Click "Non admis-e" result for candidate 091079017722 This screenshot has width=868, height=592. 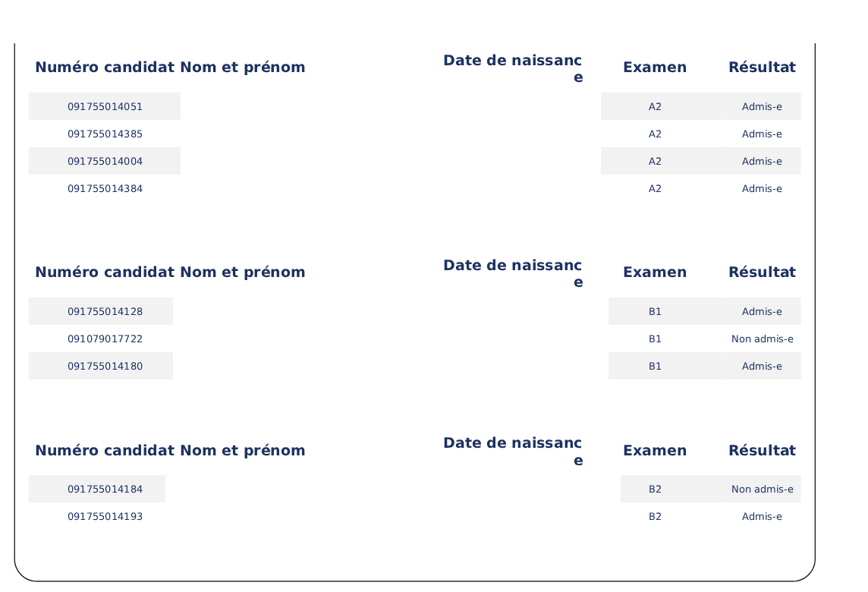pyautogui.click(x=762, y=339)
